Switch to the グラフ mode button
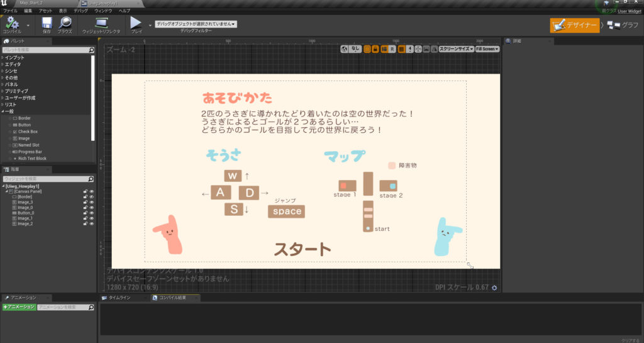This screenshot has width=644, height=343. click(623, 25)
